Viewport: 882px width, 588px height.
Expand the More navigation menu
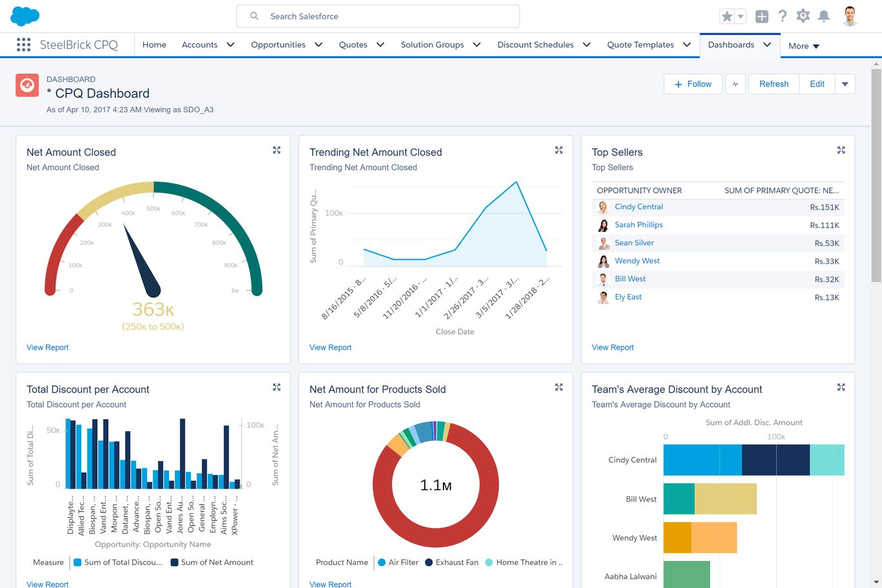(x=803, y=46)
